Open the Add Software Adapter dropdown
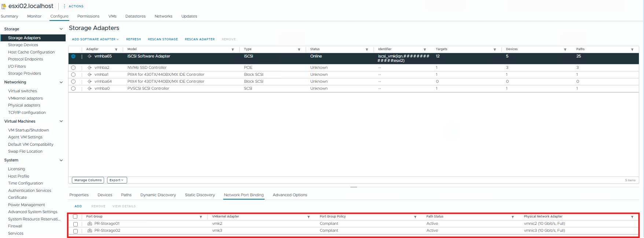This screenshot has width=644, height=238. 95,39
